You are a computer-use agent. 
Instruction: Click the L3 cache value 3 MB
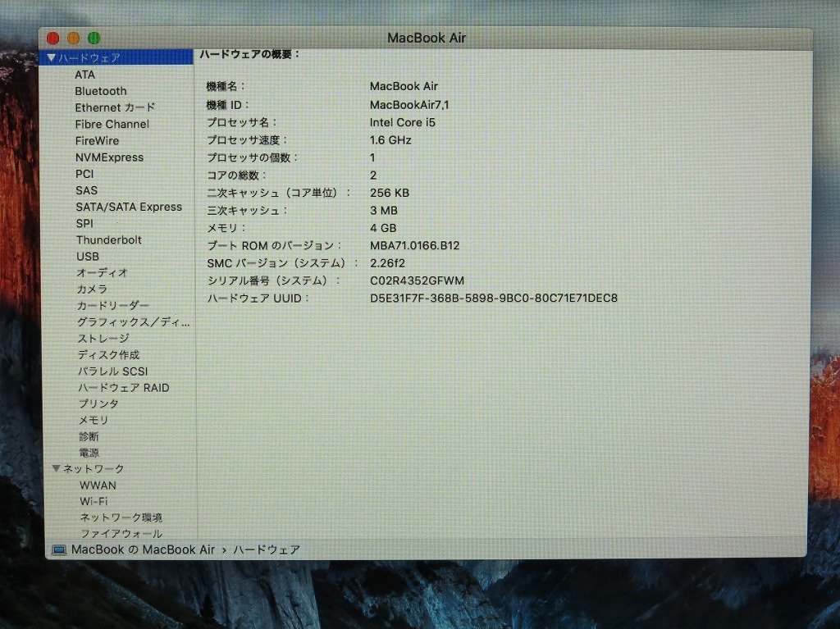coord(384,211)
